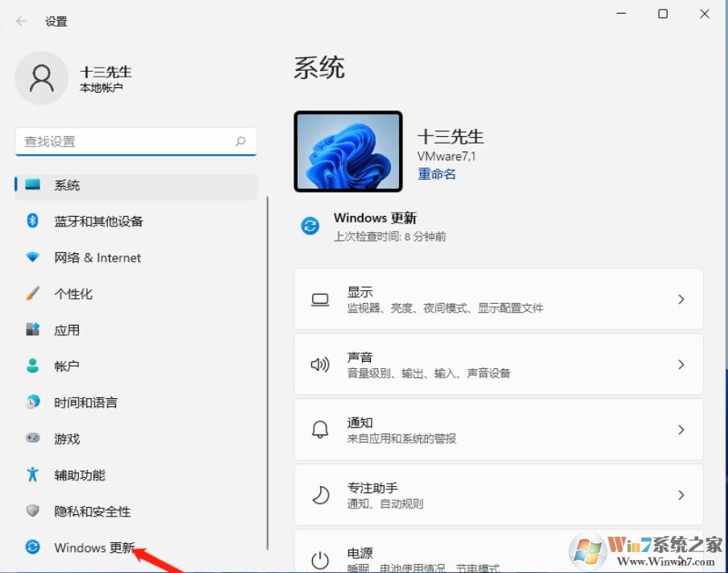Screen dimensions: 728x573
Task: Click the user account avatar picture
Action: tap(42, 78)
